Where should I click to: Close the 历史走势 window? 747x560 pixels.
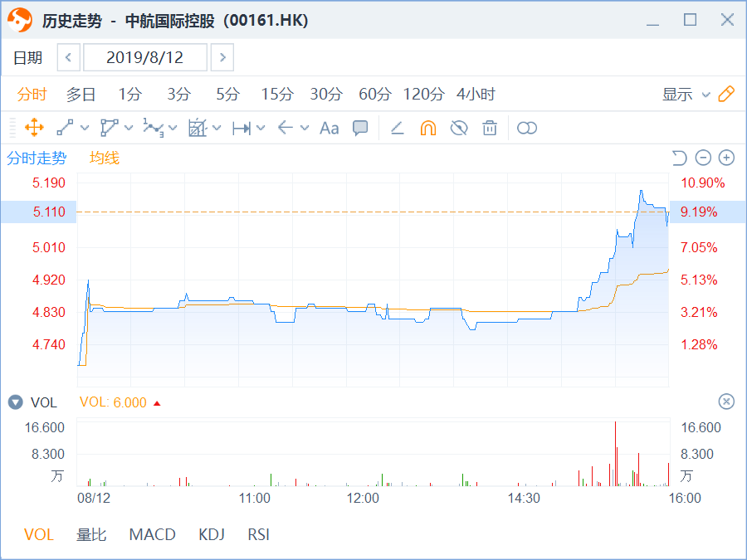pyautogui.click(x=727, y=20)
